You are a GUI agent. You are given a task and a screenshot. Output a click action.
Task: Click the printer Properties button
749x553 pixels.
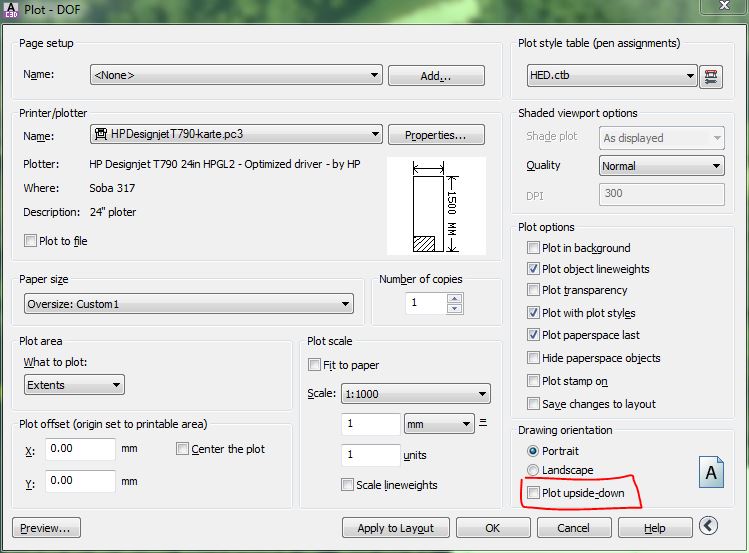(435, 135)
